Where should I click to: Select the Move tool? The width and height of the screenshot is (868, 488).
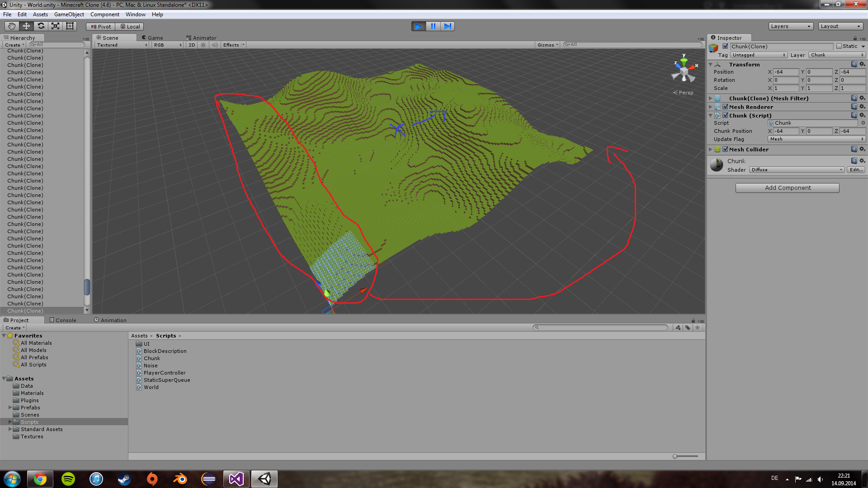(x=26, y=26)
